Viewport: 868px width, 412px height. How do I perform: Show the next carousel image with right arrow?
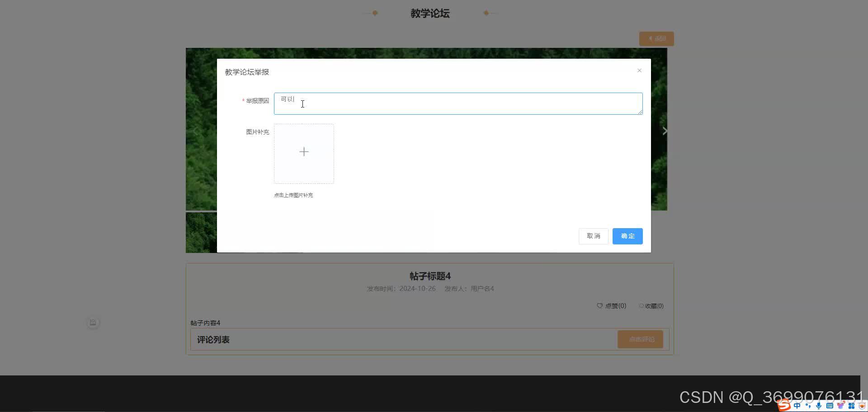click(x=665, y=131)
